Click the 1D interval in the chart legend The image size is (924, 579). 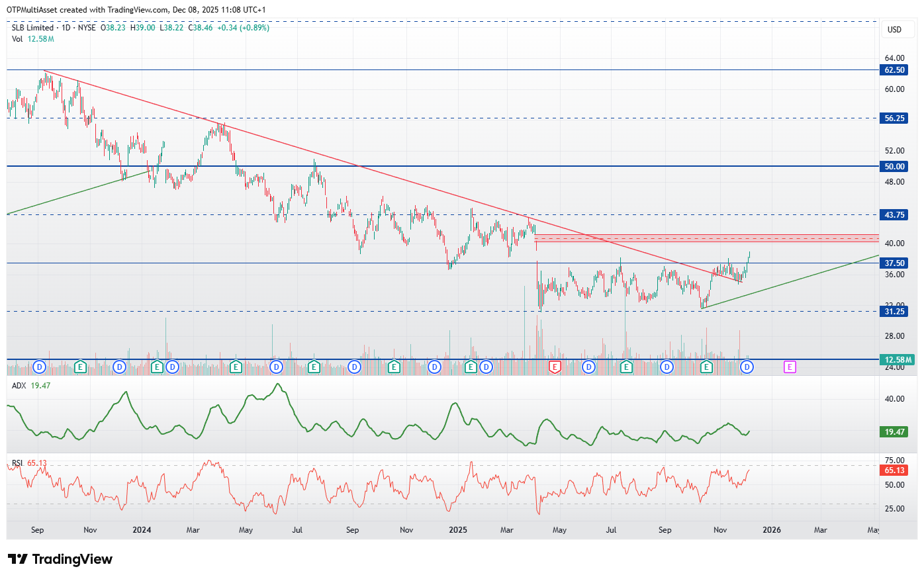coord(66,28)
